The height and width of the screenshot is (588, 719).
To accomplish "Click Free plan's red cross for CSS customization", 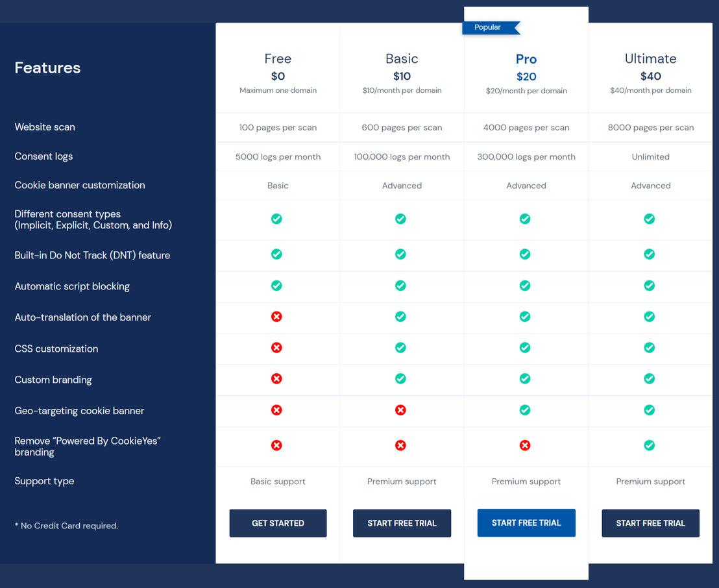I will pos(276,348).
